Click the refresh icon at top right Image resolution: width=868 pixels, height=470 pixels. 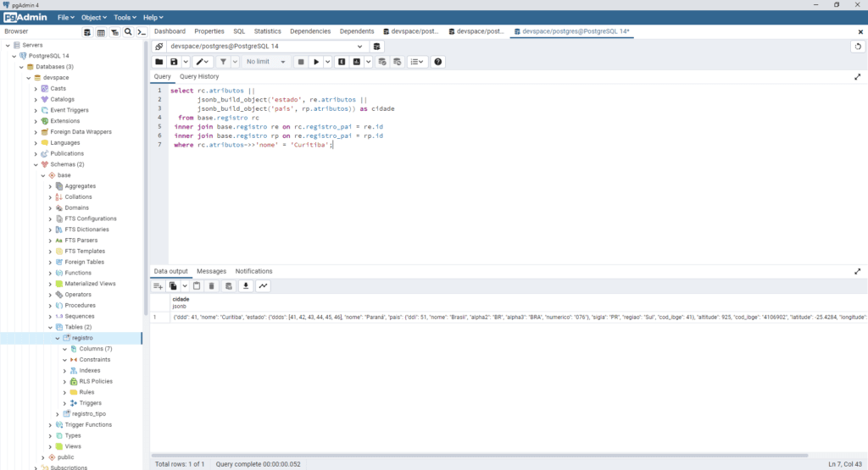tap(858, 47)
